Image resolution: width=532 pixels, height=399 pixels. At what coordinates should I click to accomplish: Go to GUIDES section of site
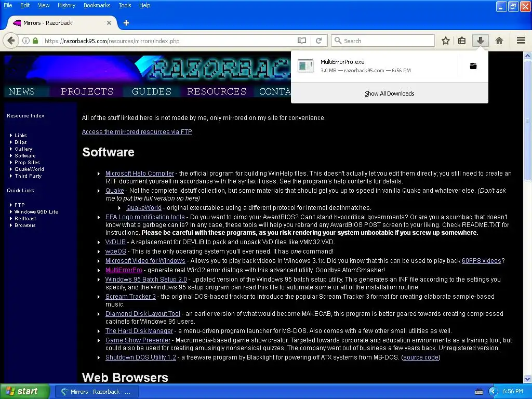[152, 91]
